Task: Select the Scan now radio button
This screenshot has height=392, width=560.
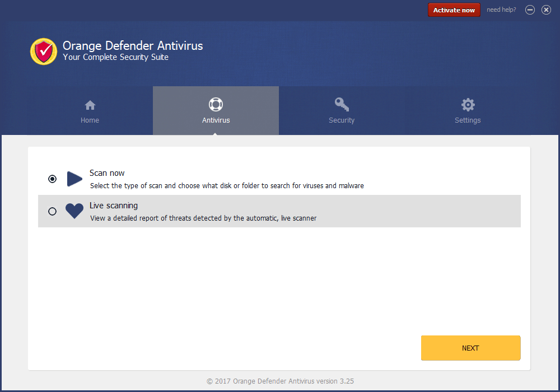Action: (x=52, y=179)
